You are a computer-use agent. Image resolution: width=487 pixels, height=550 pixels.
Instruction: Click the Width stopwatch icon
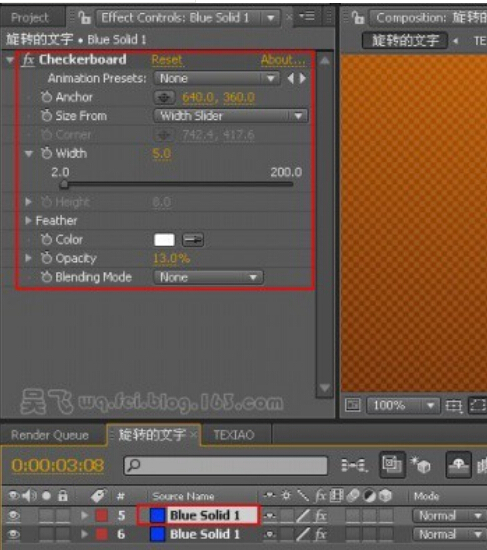[x=46, y=153]
